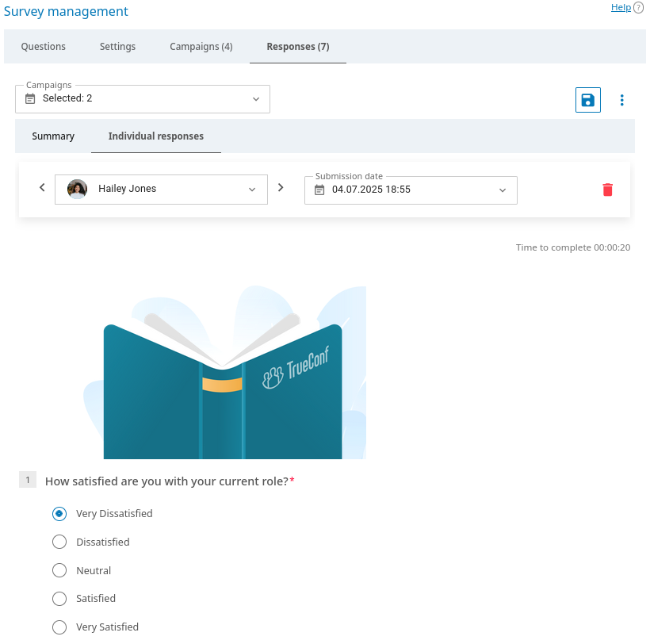This screenshot has width=650, height=644.
Task: Click the Help link
Action: [x=621, y=8]
